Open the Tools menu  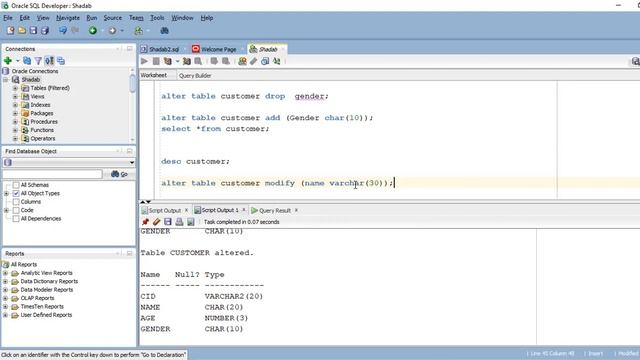coord(157,18)
